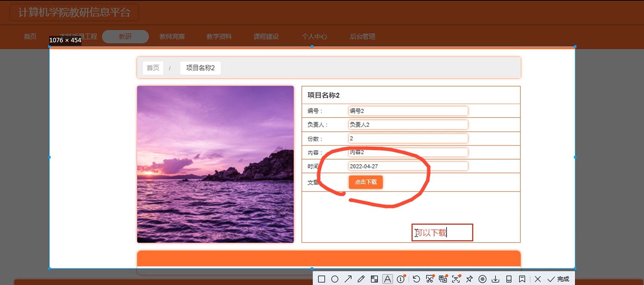Screen dimensions: 644x285
Task: Pick the pencil freehand tool
Action: [x=361, y=279]
